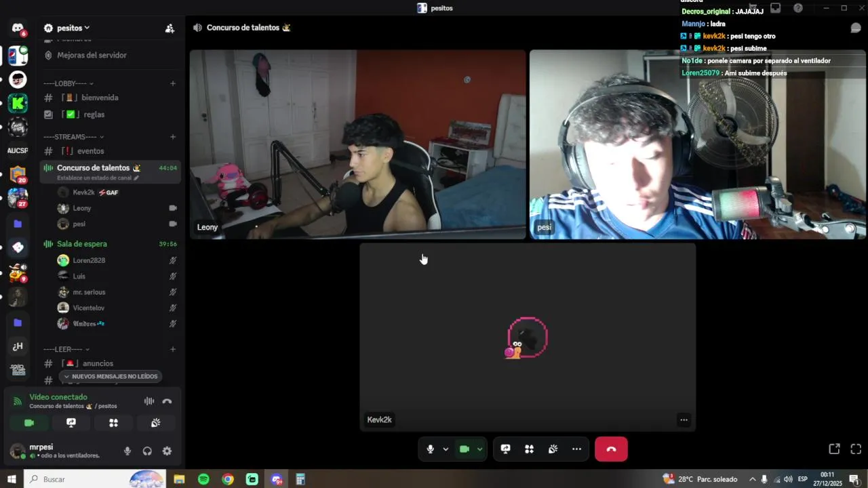Click Establece un estado de canal
868x488 pixels.
[x=98, y=178]
